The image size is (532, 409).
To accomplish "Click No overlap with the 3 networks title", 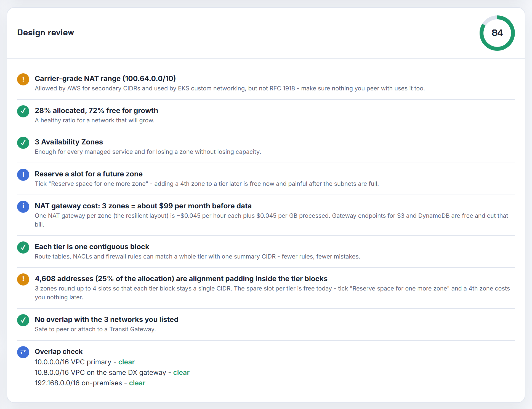I will click(x=107, y=319).
